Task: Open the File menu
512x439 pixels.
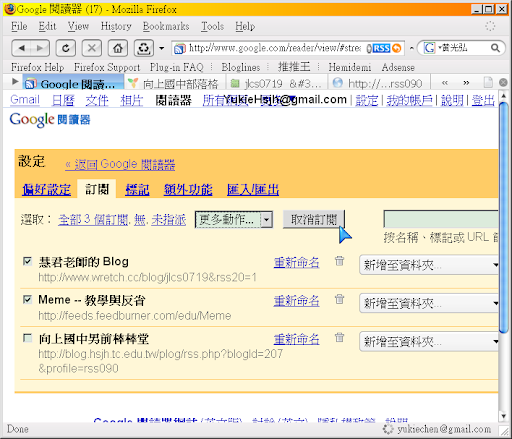Action: pos(19,26)
